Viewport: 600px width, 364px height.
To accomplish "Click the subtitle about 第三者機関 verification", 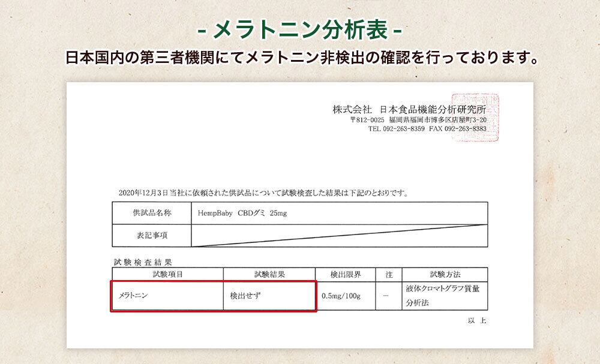I will point(302,58).
